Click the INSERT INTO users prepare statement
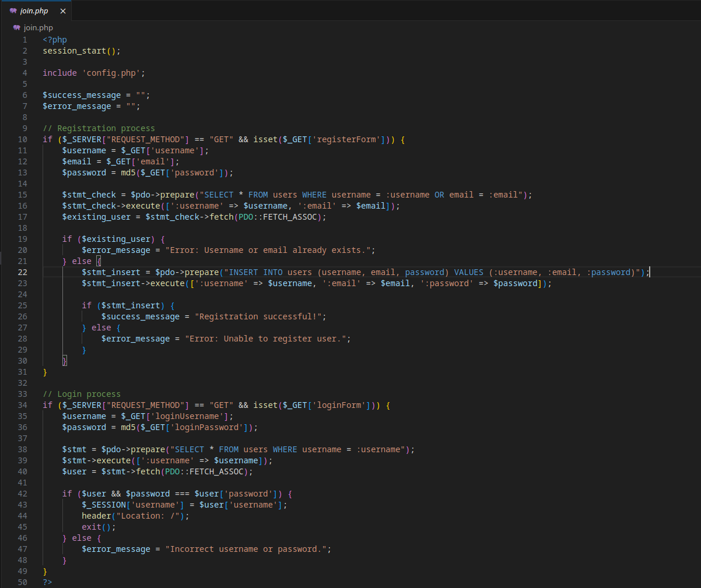The height and width of the screenshot is (588, 701). [x=366, y=272]
